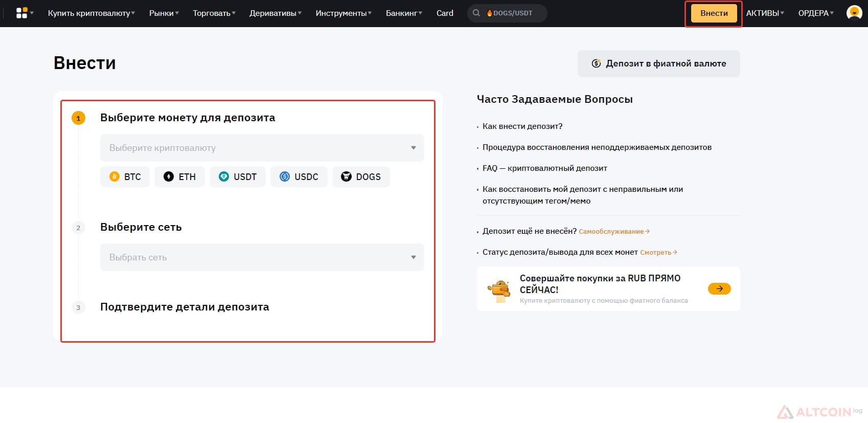Expand the 'Выберите криптовалюту' dropdown
Image resolution: width=868 pixels, height=423 pixels.
(x=262, y=148)
